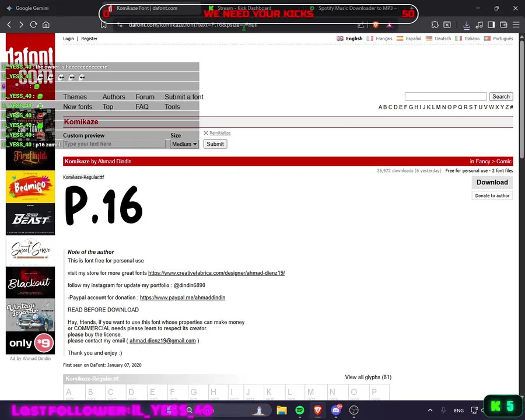This screenshot has height=420, width=525.
Task: Click the Download button
Action: tap(492, 182)
